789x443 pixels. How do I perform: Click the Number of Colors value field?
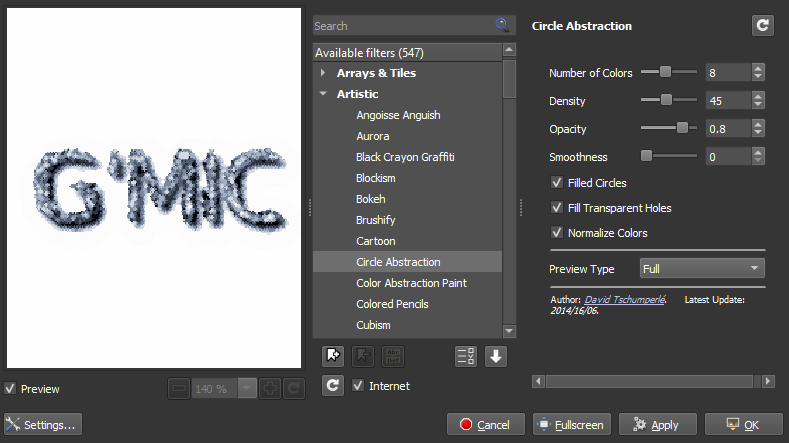729,72
